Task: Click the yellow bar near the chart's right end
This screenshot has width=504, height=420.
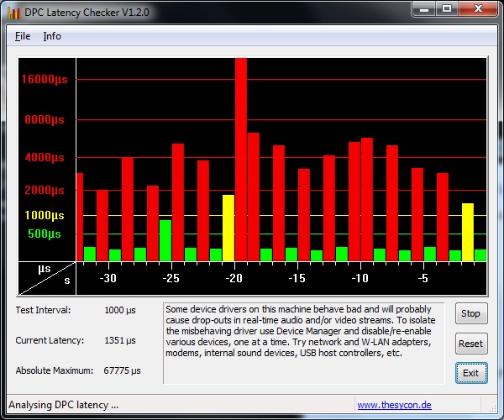Action: [468, 232]
